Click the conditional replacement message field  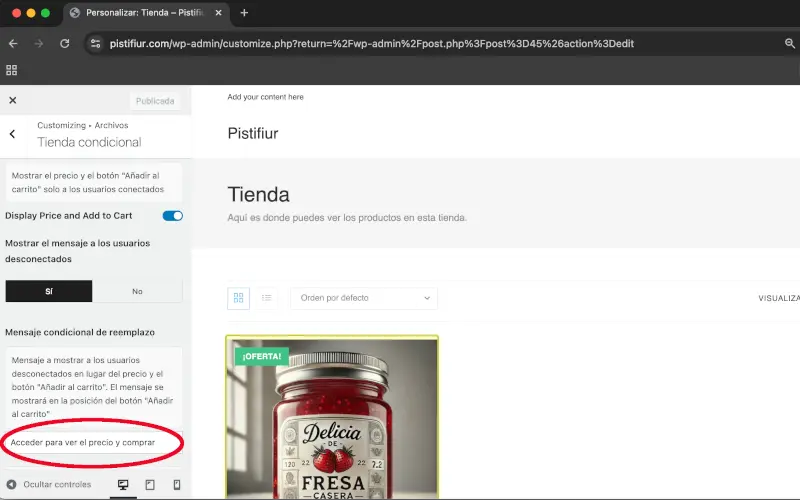click(x=94, y=442)
